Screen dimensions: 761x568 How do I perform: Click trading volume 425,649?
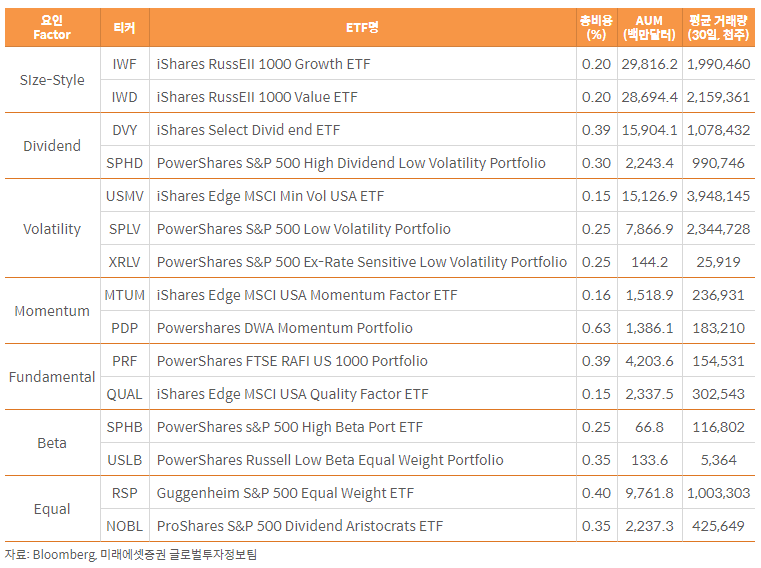coord(718,526)
